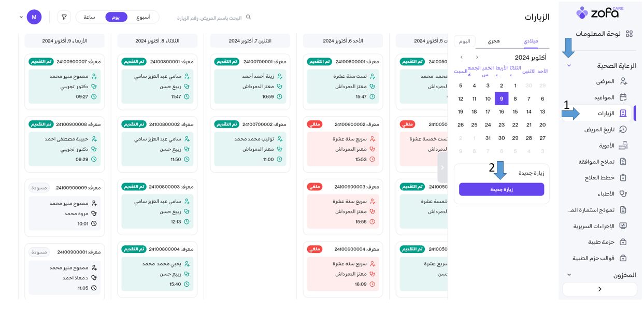Switch view to hour (ساعة)
This screenshot has width=644, height=325.
click(x=89, y=17)
